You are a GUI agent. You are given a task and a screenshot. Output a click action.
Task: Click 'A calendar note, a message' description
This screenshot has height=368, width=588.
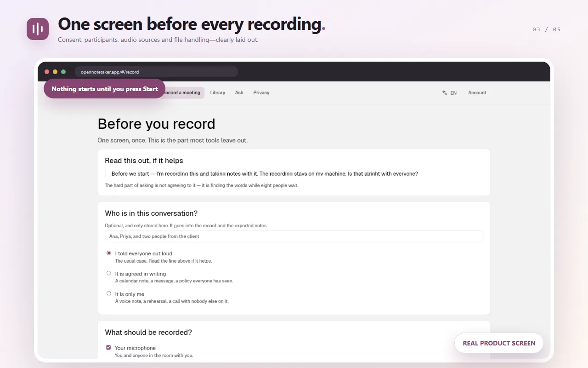tap(174, 281)
